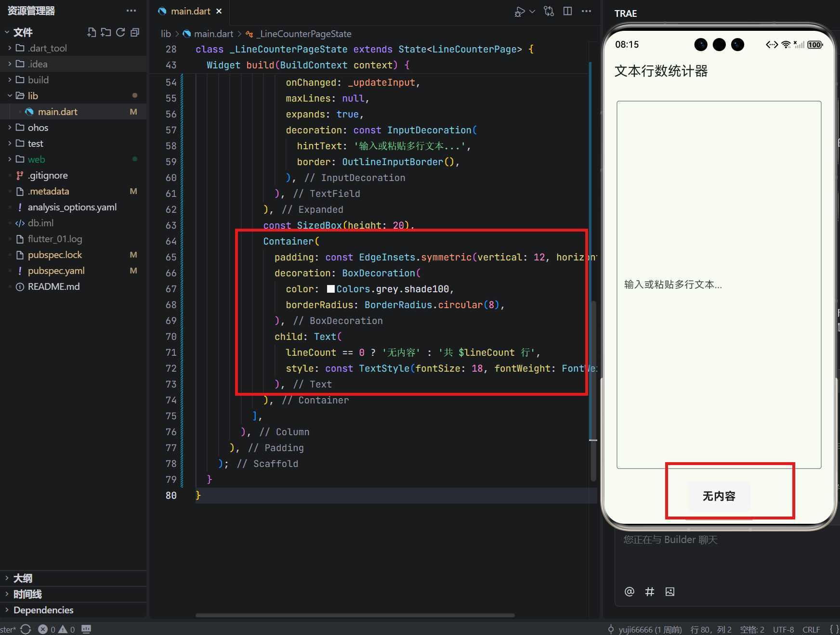
Task: Collapse all folders in explorer
Action: [x=135, y=32]
